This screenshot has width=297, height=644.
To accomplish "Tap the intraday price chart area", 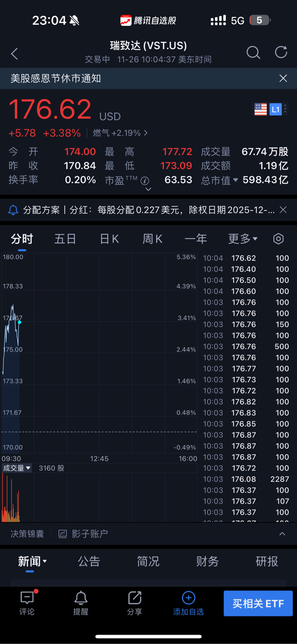I will [99, 353].
